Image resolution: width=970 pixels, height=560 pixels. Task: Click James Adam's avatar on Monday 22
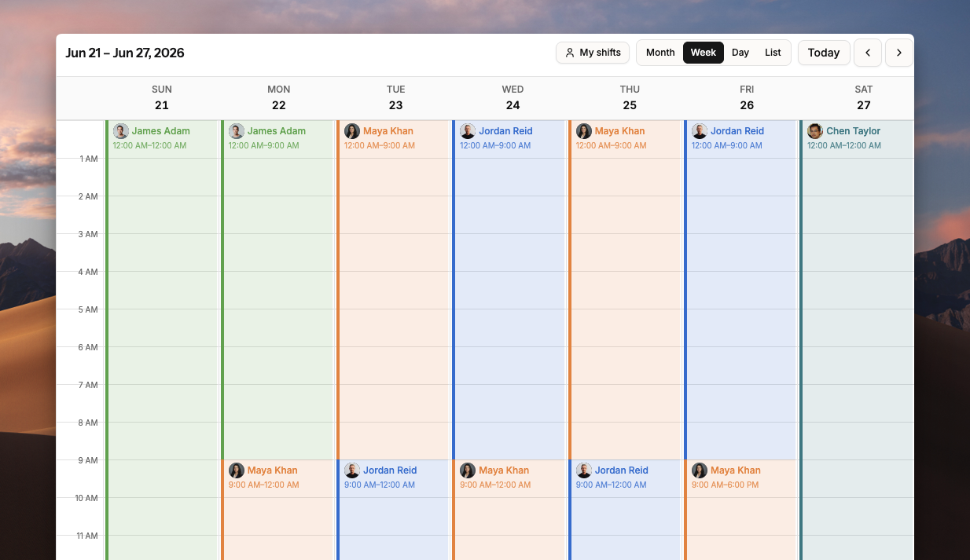click(236, 131)
